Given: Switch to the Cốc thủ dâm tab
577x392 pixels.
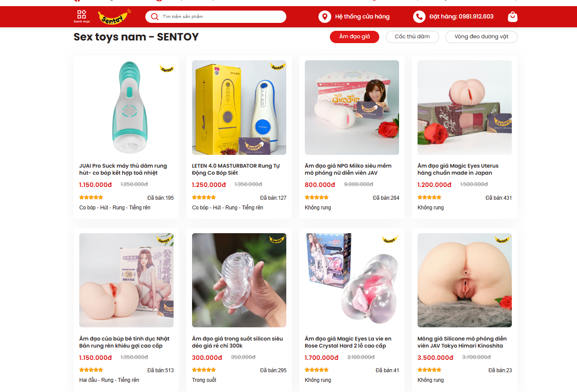Looking at the screenshot, I should point(412,37).
